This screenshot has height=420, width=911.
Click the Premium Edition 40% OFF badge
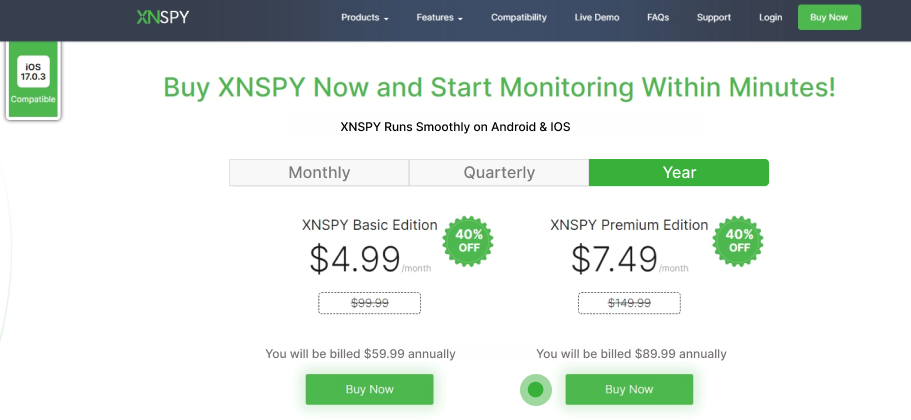[x=739, y=240]
